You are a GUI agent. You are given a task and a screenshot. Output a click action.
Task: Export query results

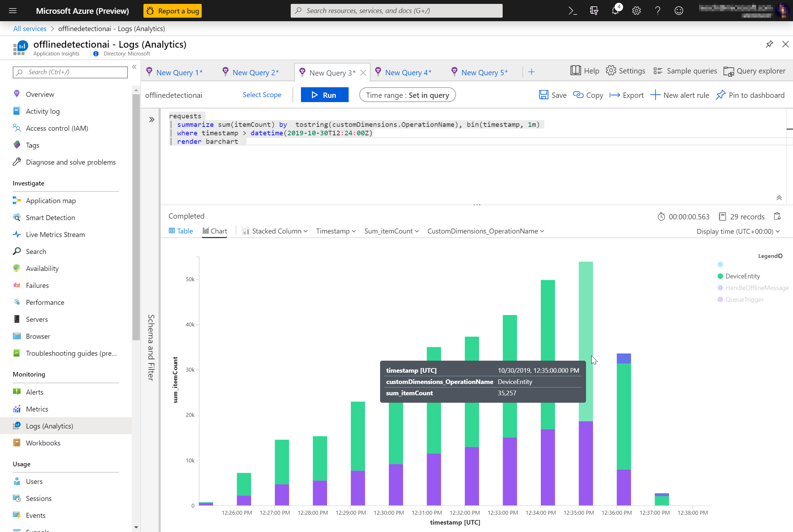(627, 95)
